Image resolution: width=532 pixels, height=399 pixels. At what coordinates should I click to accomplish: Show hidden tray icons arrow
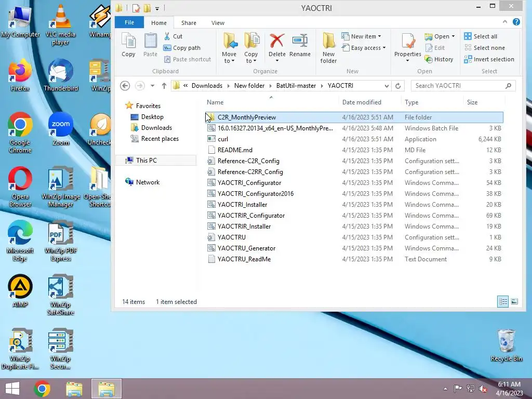click(445, 389)
